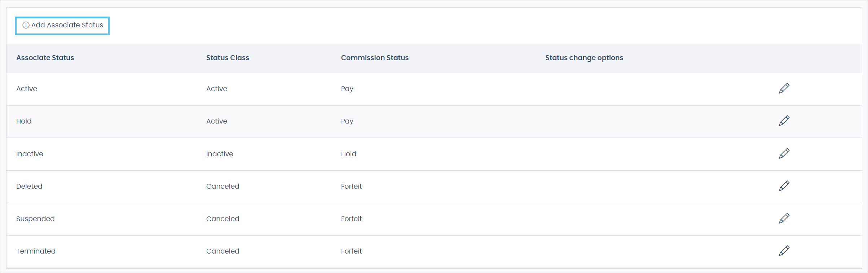
Task: Edit the Active associate status
Action: click(x=784, y=88)
